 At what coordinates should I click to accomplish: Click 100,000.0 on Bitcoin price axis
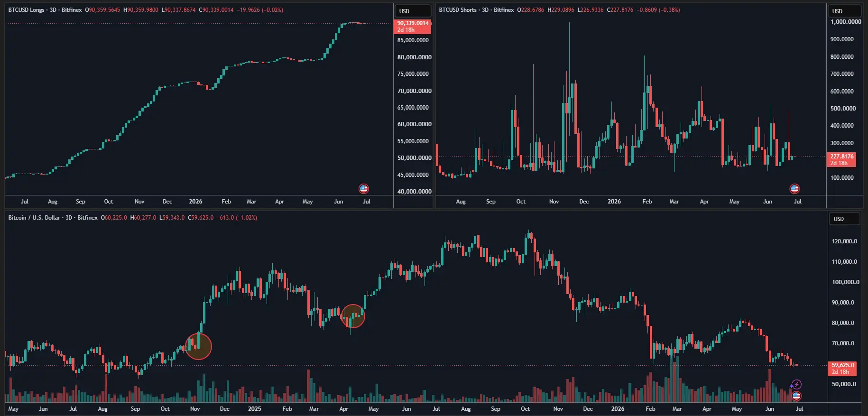[845, 282]
